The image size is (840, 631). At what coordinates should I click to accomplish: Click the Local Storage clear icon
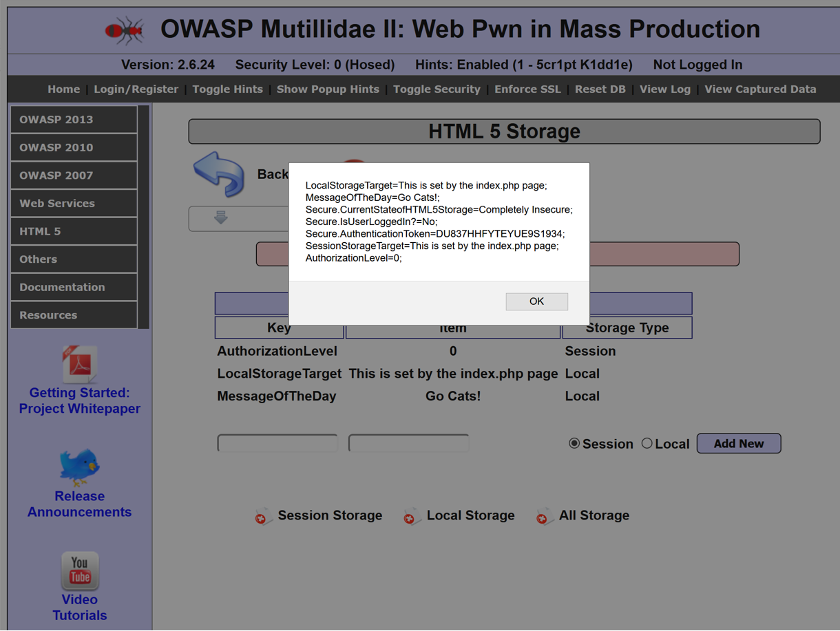[x=412, y=516]
